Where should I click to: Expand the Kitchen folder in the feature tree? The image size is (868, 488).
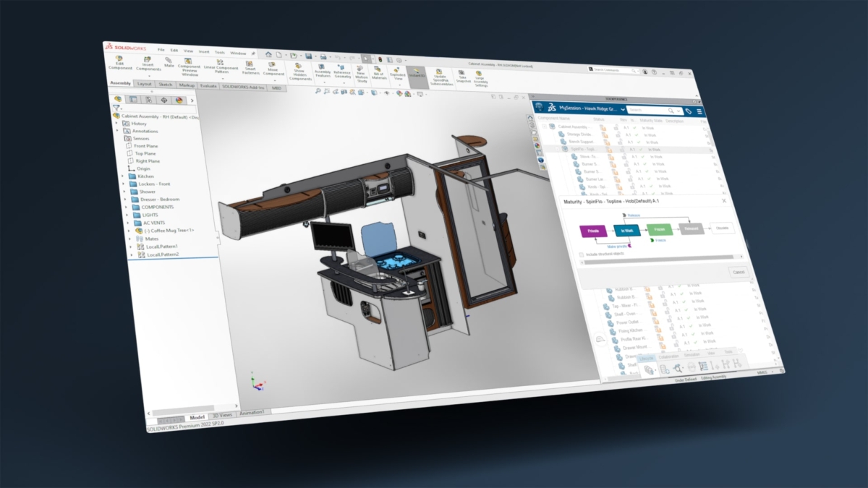click(123, 176)
